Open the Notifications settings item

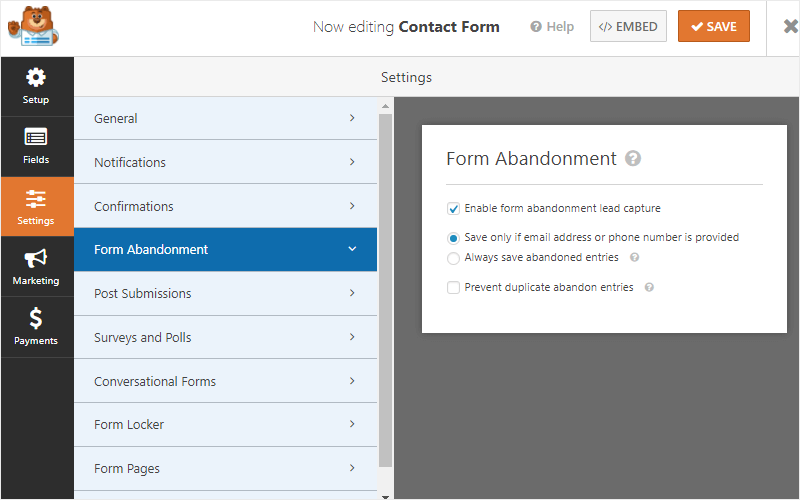point(226,162)
